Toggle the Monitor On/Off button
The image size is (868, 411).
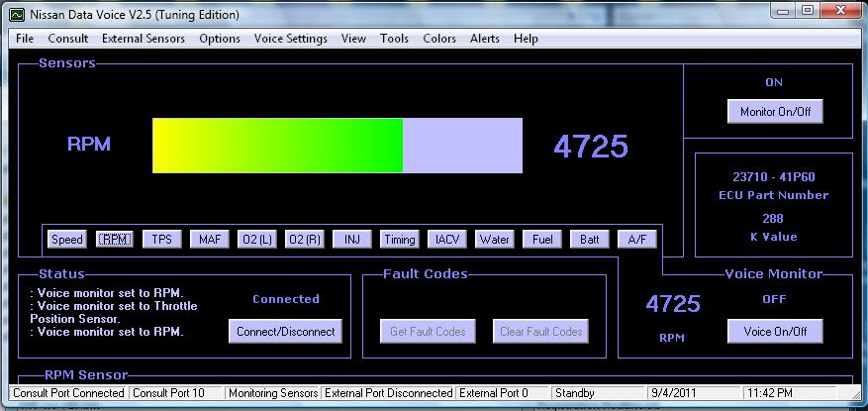[775, 111]
